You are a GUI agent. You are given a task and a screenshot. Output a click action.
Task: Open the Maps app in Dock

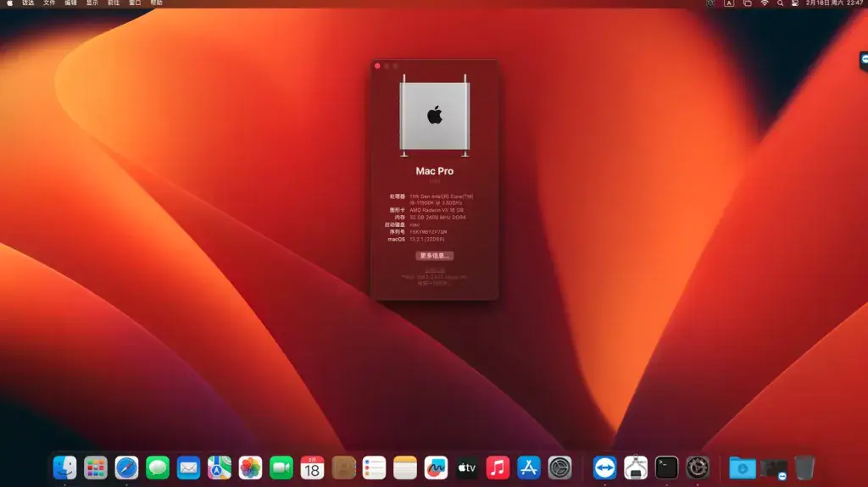click(220, 468)
